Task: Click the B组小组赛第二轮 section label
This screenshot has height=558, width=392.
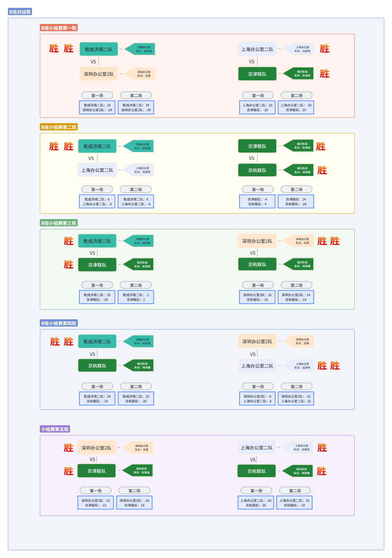Action: [59, 127]
